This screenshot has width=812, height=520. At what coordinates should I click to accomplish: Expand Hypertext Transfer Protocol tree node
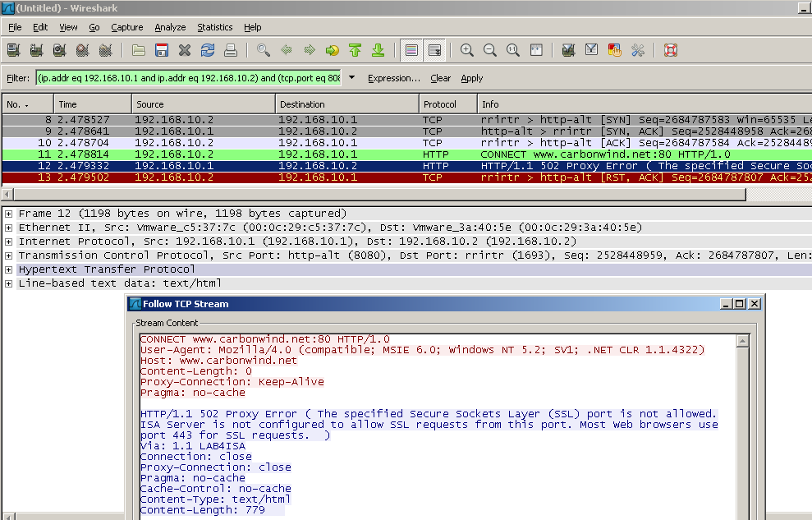click(x=8, y=269)
